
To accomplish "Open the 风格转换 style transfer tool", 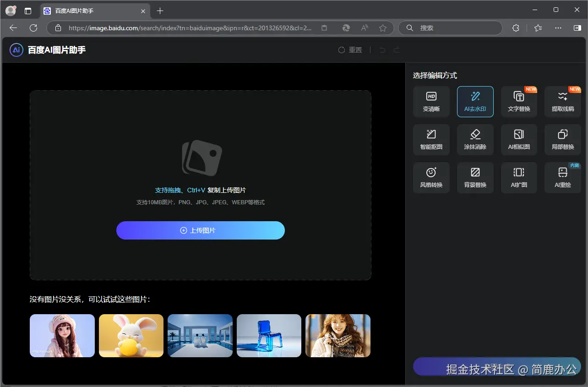I will pyautogui.click(x=431, y=177).
